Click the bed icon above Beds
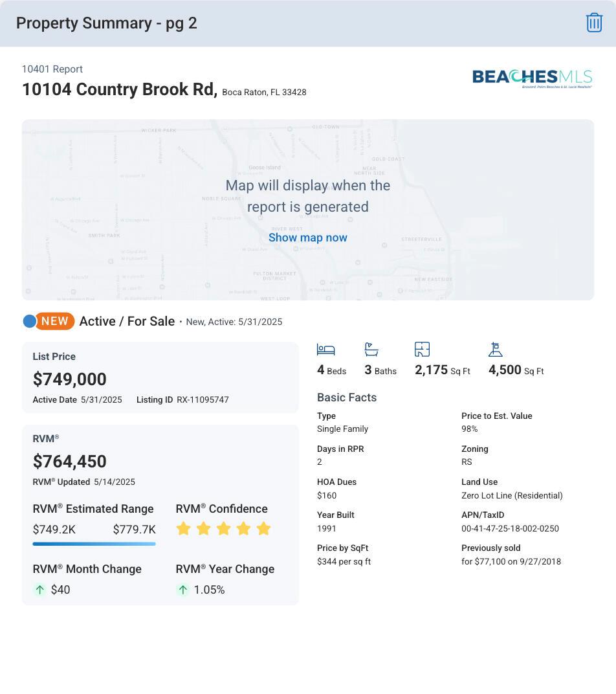Image resolution: width=616 pixels, height=694 pixels. [x=325, y=350]
